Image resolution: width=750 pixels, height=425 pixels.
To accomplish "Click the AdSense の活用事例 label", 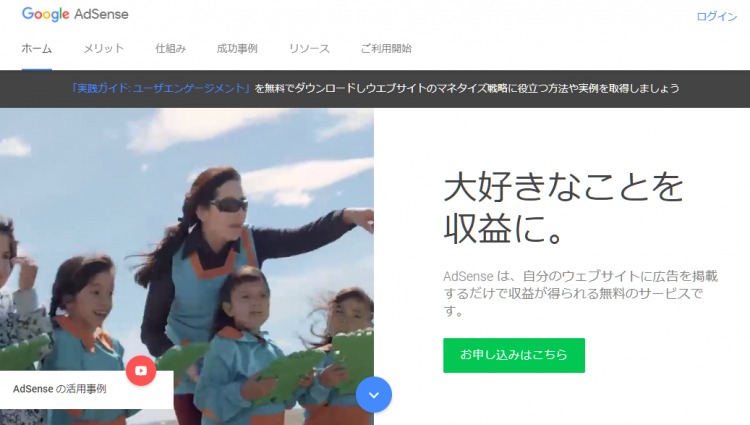I will [59, 389].
